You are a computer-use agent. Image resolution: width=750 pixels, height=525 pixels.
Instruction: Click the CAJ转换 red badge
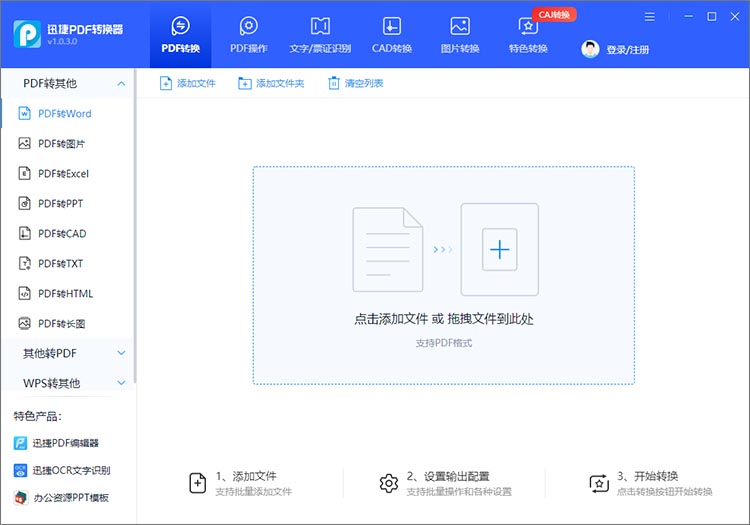(554, 15)
